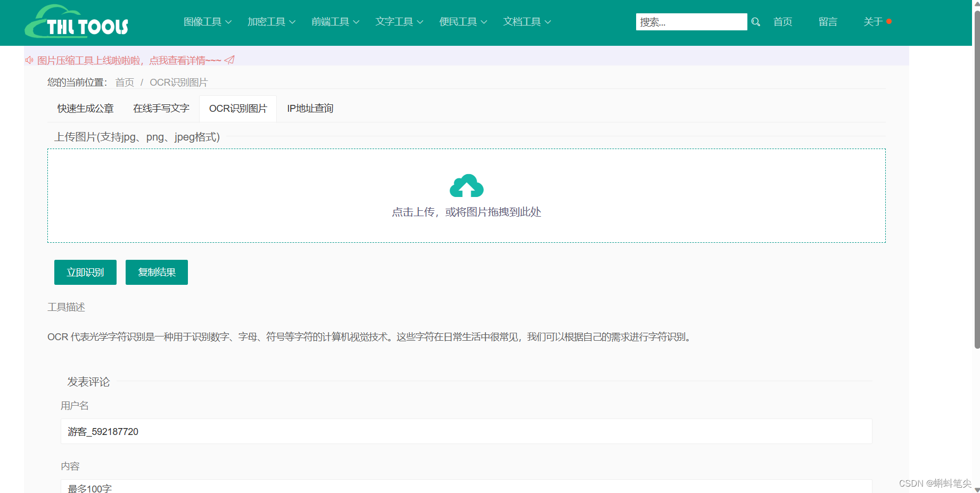Expand the 加密工具 menu
The height and width of the screenshot is (493, 980).
tap(271, 22)
